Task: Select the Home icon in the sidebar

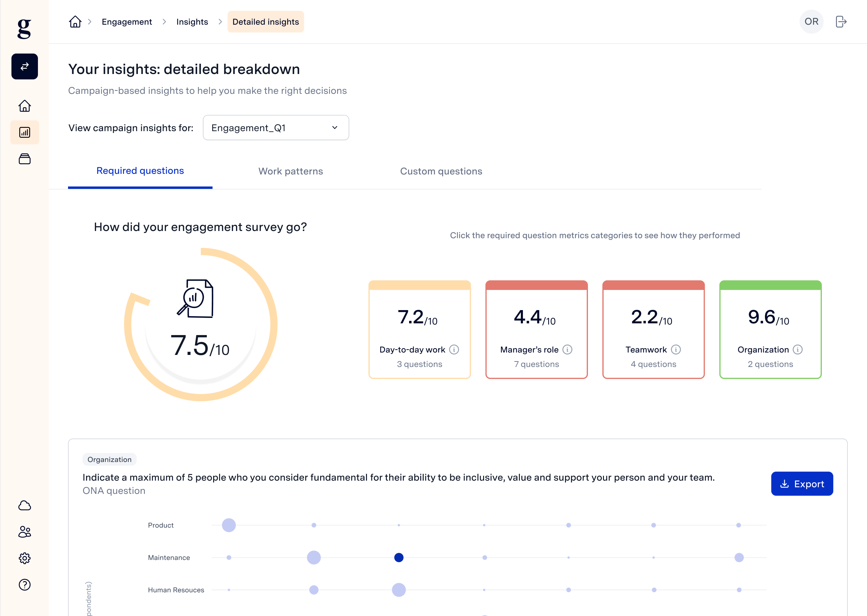Action: pos(24,106)
